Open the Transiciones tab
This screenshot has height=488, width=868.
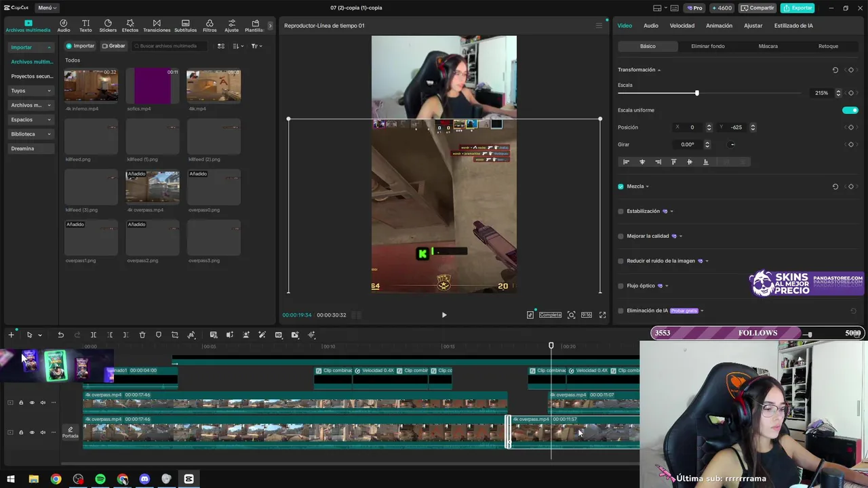[157, 26]
